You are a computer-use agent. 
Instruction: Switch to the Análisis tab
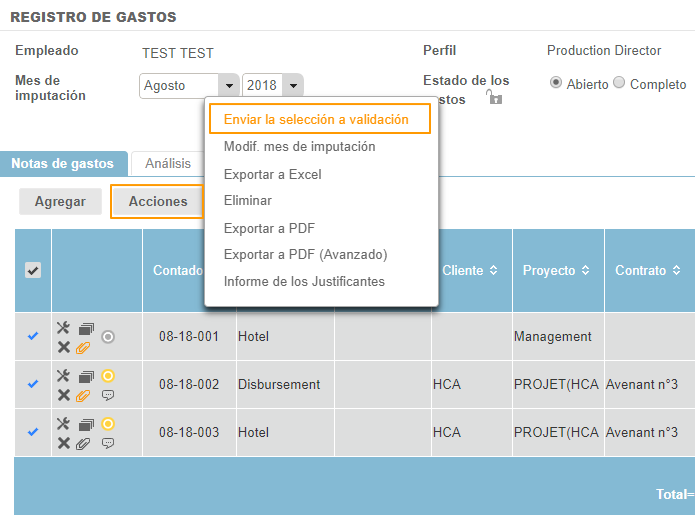pyautogui.click(x=168, y=163)
